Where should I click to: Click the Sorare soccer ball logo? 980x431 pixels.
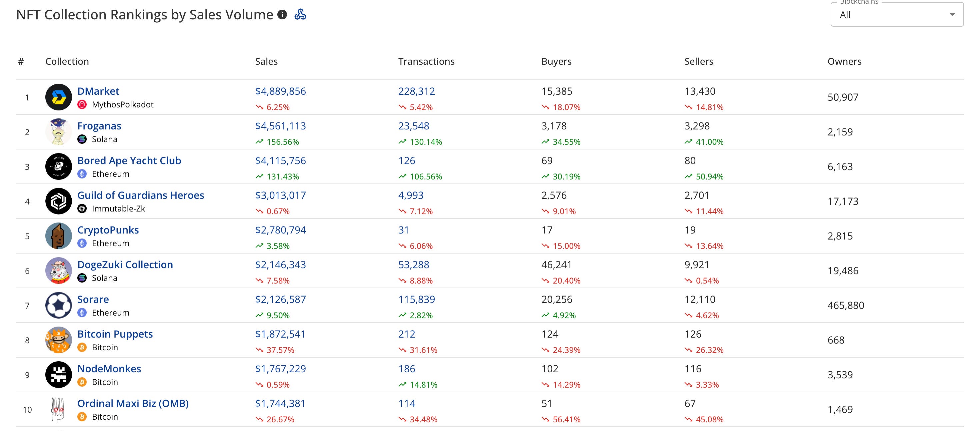(59, 305)
